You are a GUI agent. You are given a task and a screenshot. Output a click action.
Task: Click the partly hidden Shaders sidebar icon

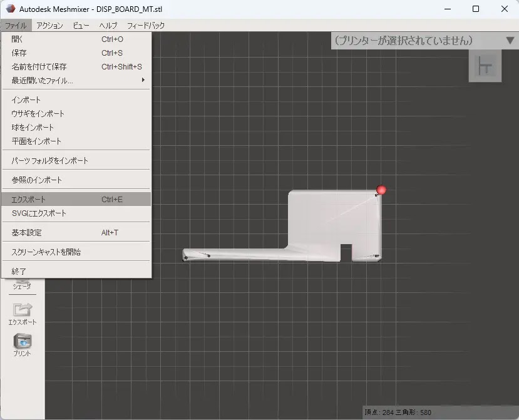[22, 285]
